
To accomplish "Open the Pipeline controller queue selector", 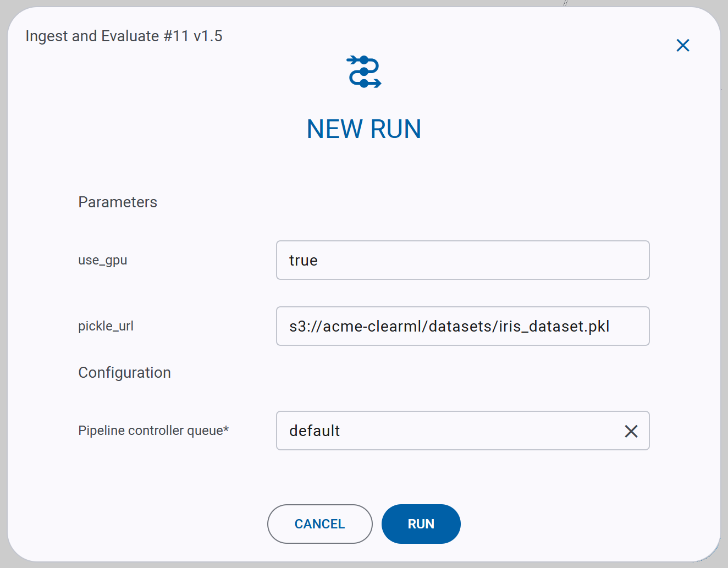I will (462, 431).
